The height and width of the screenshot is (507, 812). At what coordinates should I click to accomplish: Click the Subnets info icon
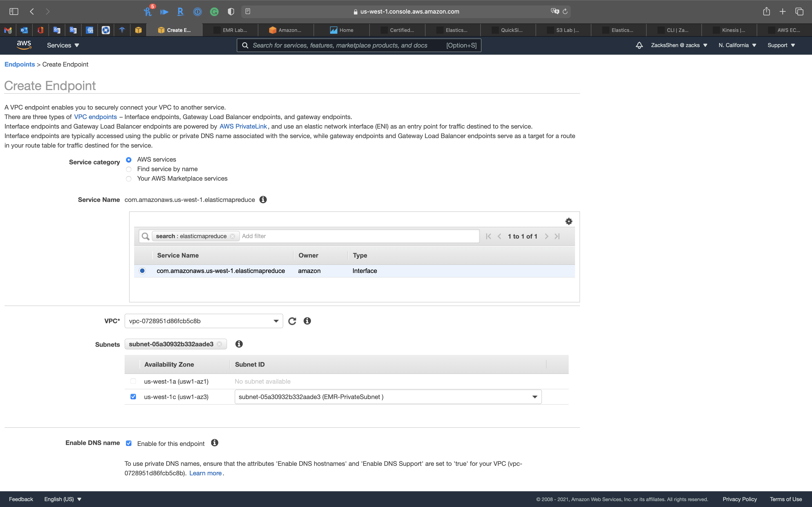click(x=239, y=344)
